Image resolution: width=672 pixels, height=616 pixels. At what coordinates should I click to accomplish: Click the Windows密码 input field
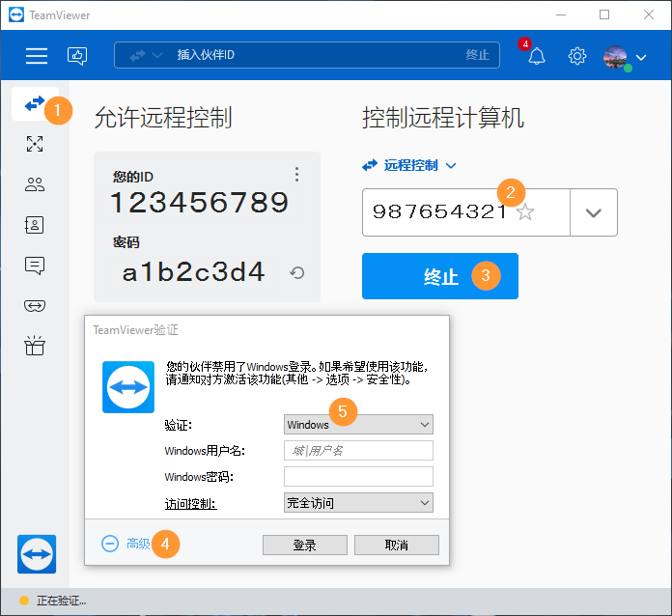(x=358, y=476)
